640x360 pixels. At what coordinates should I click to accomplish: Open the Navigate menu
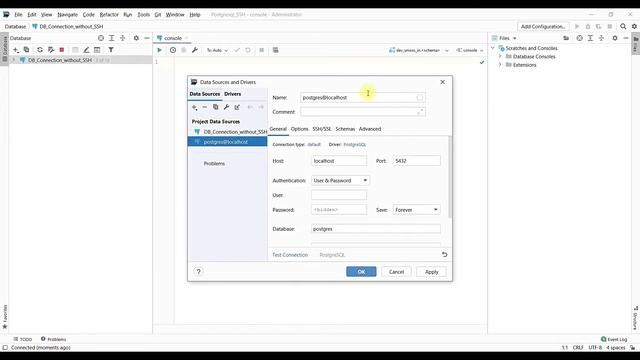tap(67, 14)
